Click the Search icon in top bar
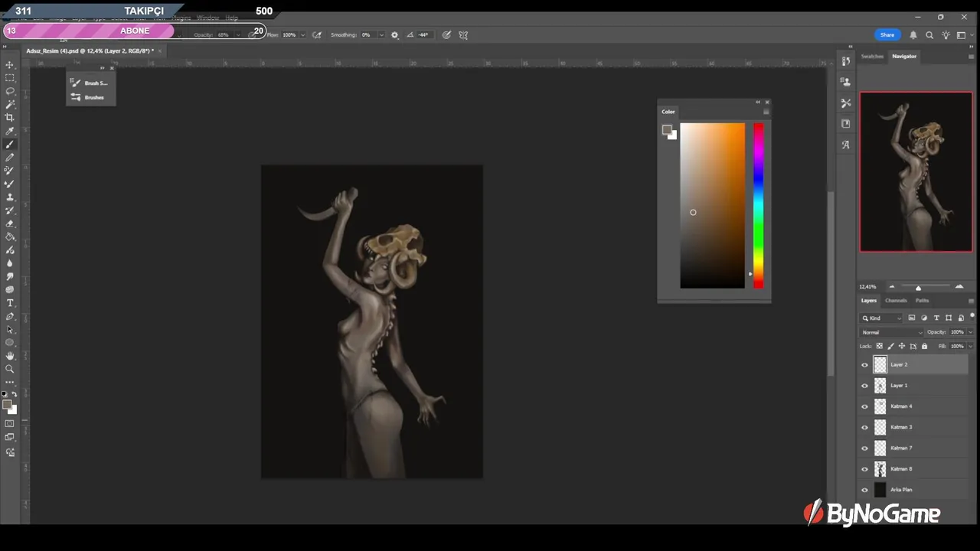 929,34
